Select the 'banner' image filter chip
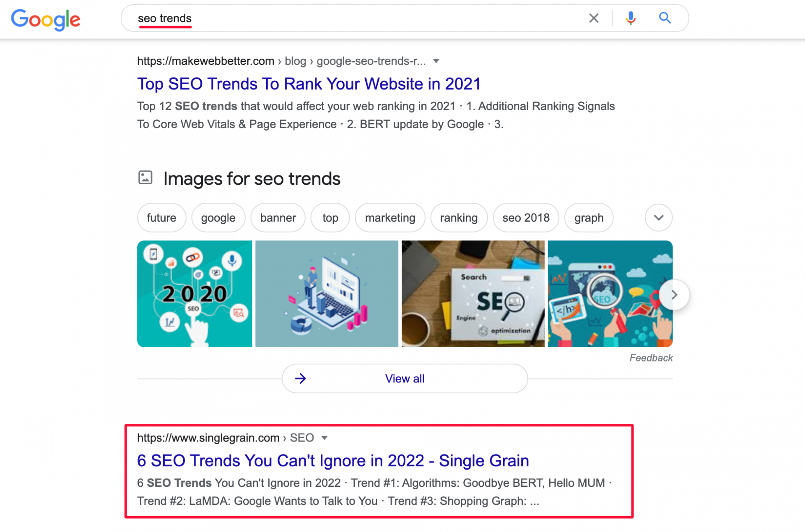Screen dimensions: 805x532 (278, 217)
